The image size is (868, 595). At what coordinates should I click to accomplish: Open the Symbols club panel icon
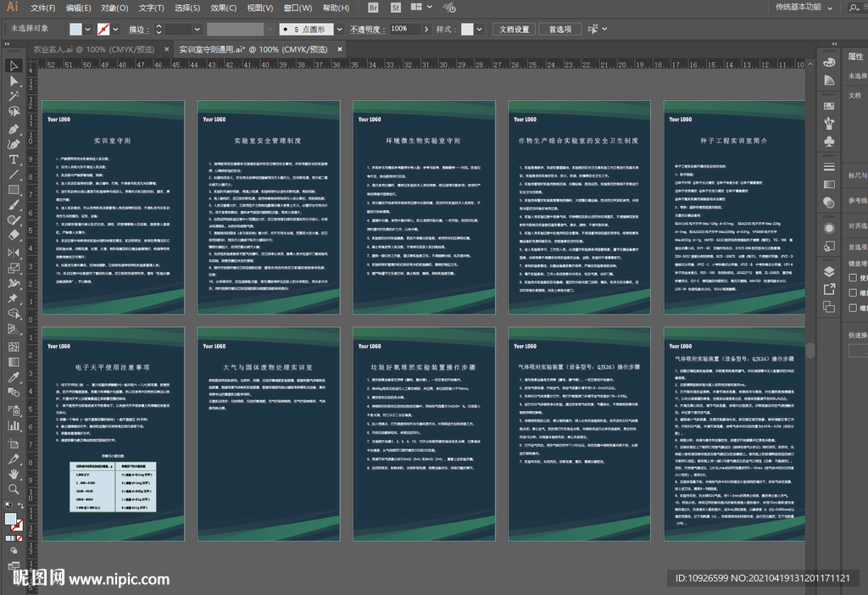click(x=829, y=142)
